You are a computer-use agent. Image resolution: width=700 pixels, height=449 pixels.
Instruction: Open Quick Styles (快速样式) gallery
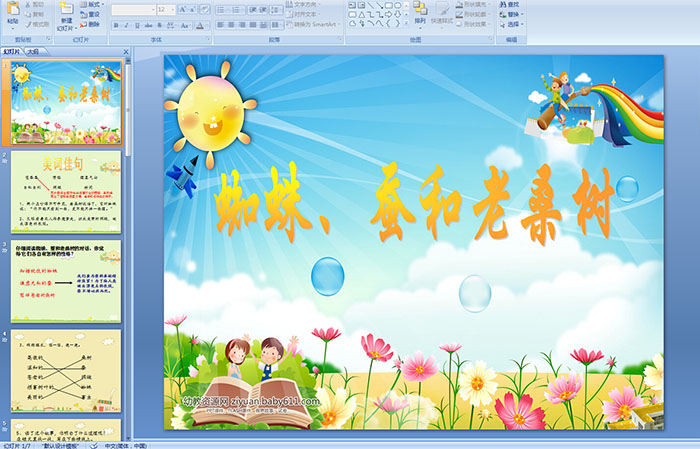(442, 13)
